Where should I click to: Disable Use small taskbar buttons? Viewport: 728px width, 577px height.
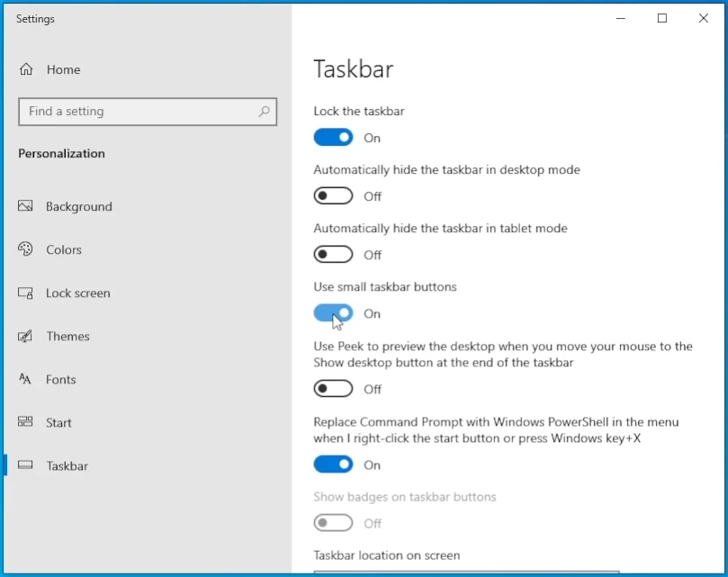(x=333, y=312)
